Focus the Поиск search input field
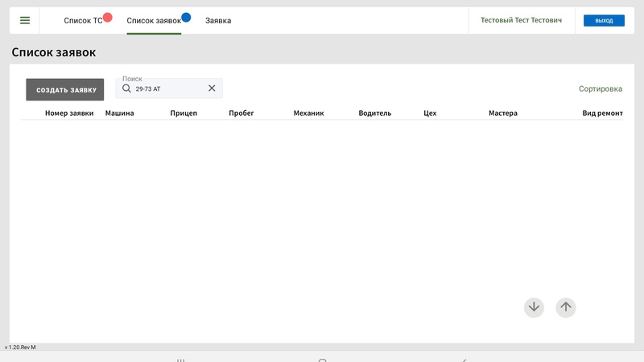The height and width of the screenshot is (362, 644). tap(169, 88)
